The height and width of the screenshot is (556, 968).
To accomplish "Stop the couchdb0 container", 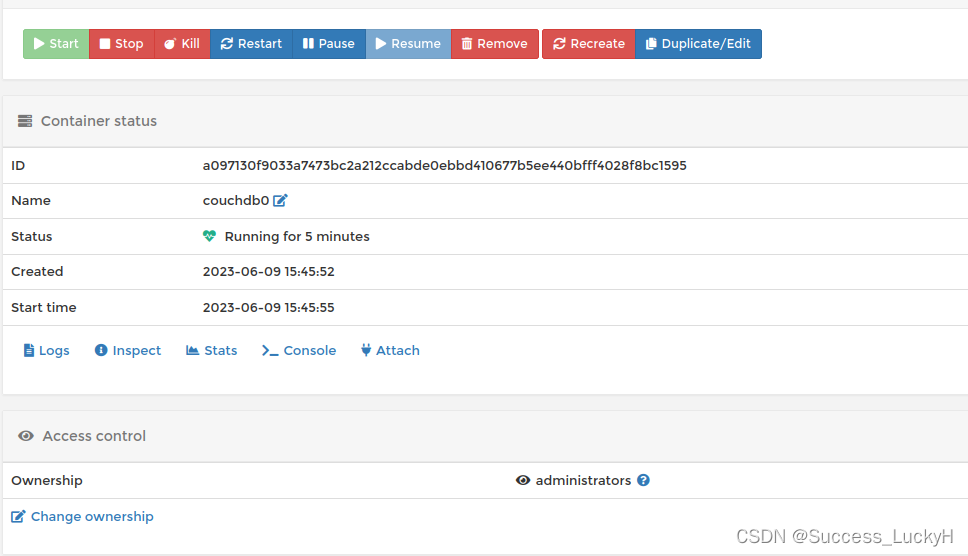I will 122,44.
